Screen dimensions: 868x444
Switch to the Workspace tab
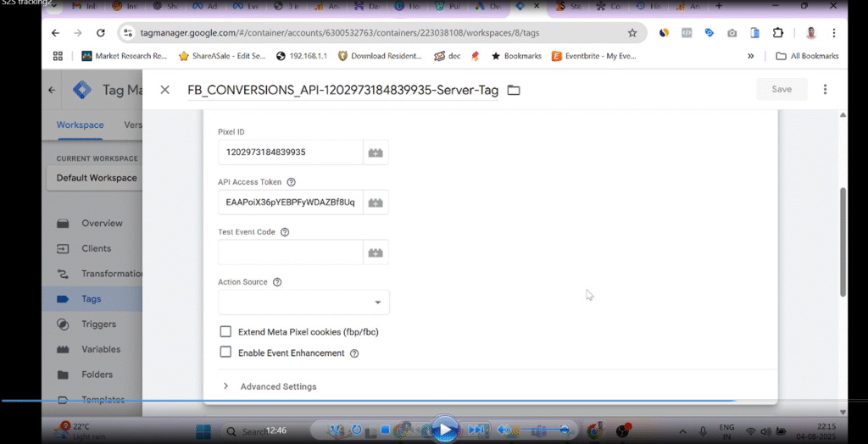point(80,125)
